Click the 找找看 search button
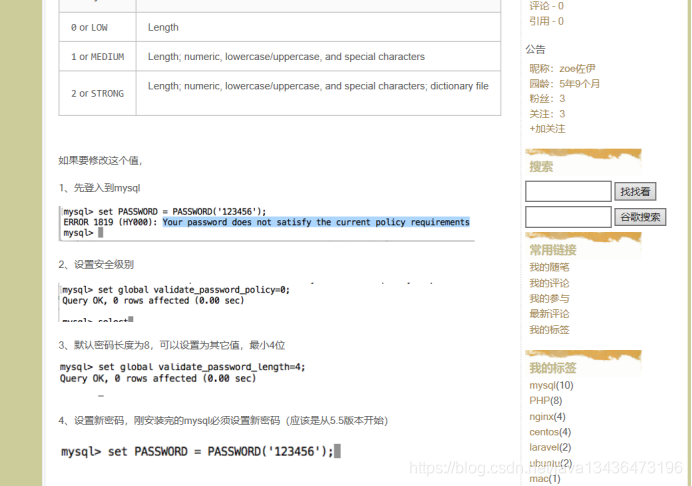This screenshot has width=692, height=486. pos(635,192)
